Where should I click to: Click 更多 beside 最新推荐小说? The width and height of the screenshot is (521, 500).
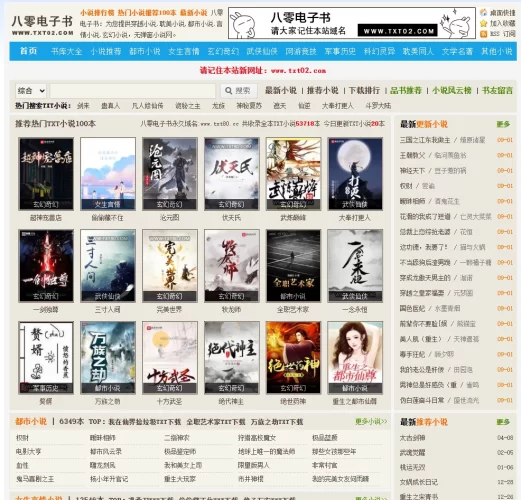coord(503,422)
